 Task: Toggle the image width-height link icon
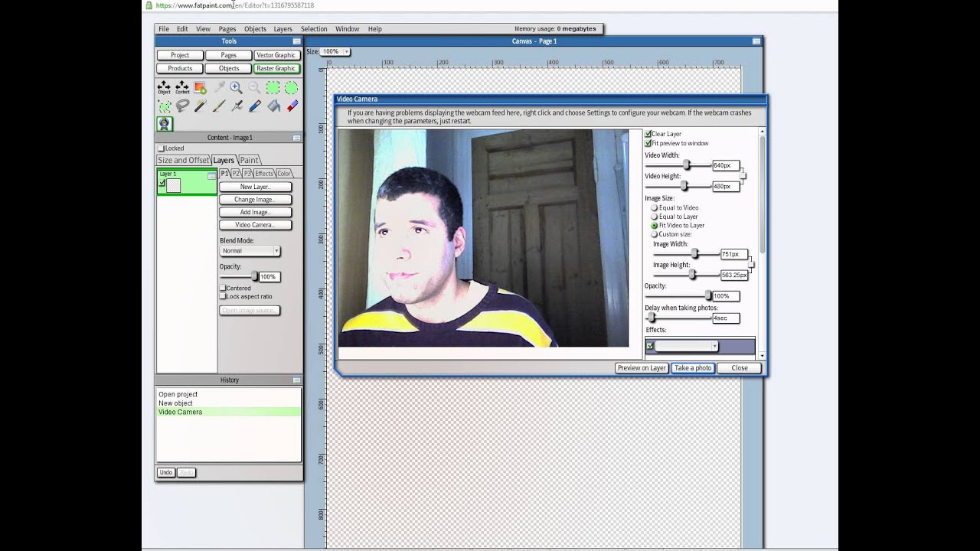coord(751,265)
